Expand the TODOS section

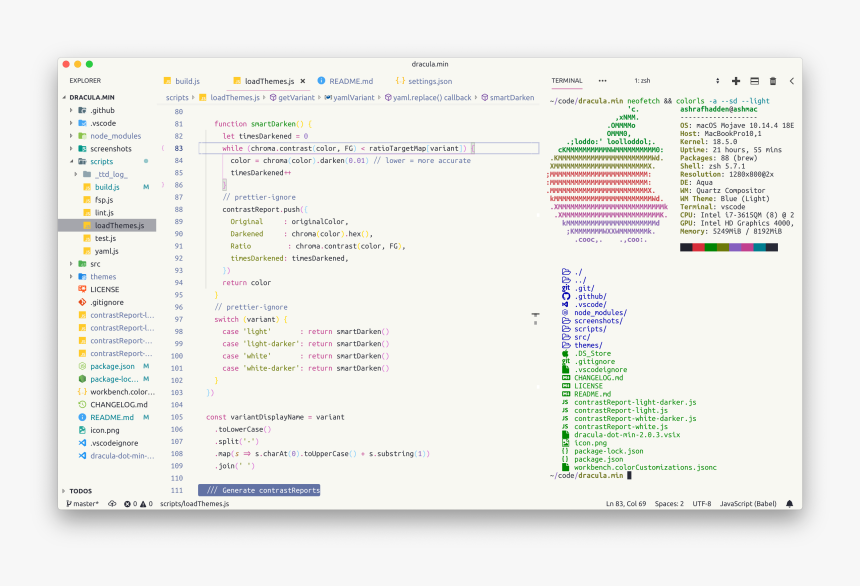pyautogui.click(x=80, y=491)
